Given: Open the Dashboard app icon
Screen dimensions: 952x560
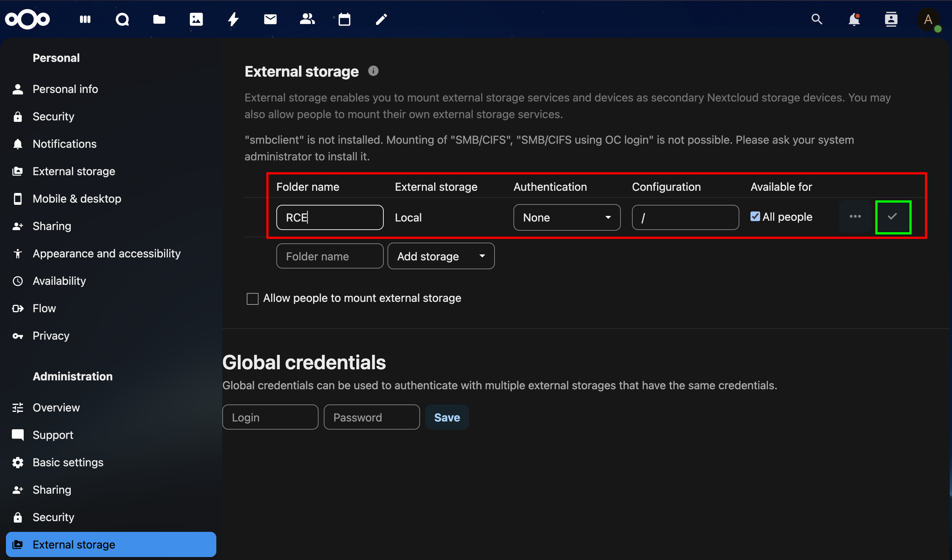Looking at the screenshot, I should tap(85, 19).
